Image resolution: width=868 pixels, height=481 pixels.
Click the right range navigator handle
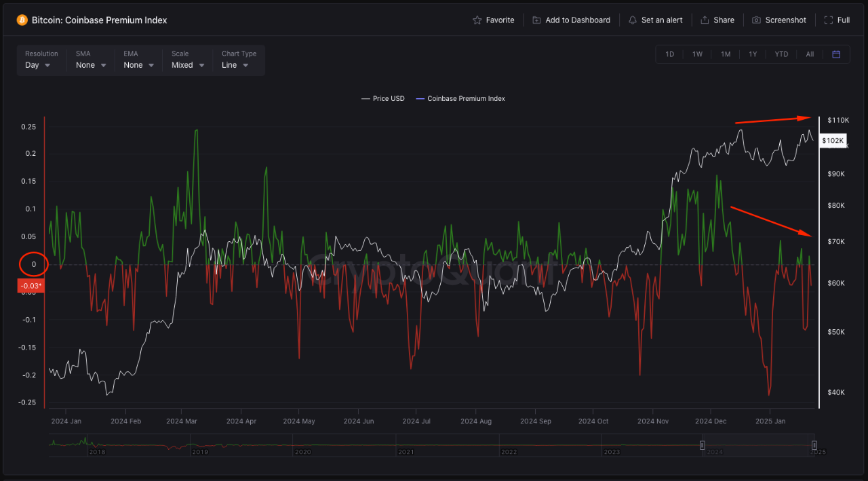tap(814, 445)
